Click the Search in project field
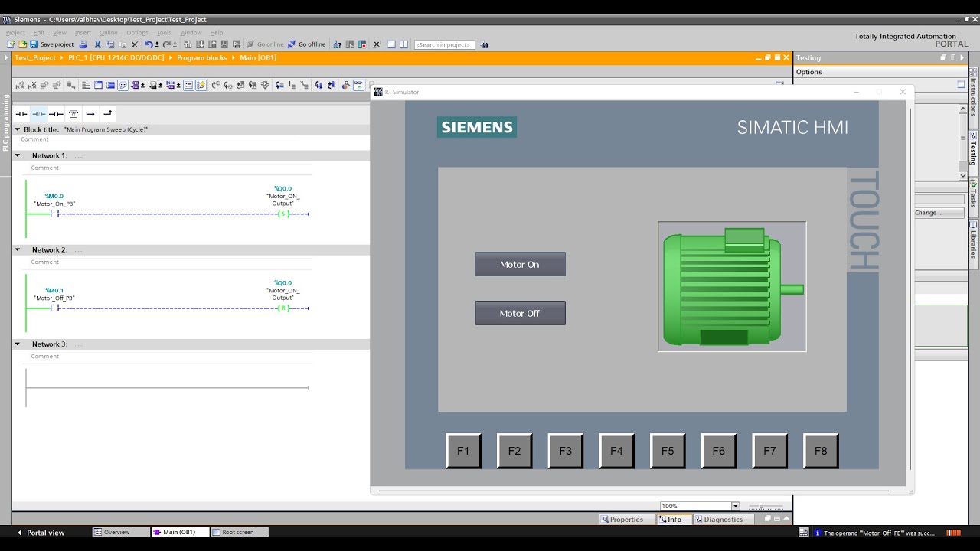The height and width of the screenshot is (551, 980). click(x=444, y=44)
